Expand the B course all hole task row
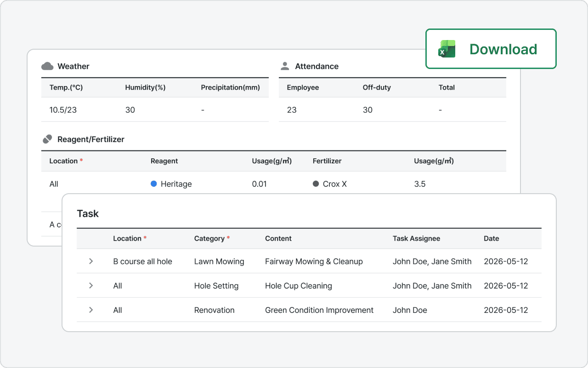The width and height of the screenshot is (588, 368). [x=91, y=261]
